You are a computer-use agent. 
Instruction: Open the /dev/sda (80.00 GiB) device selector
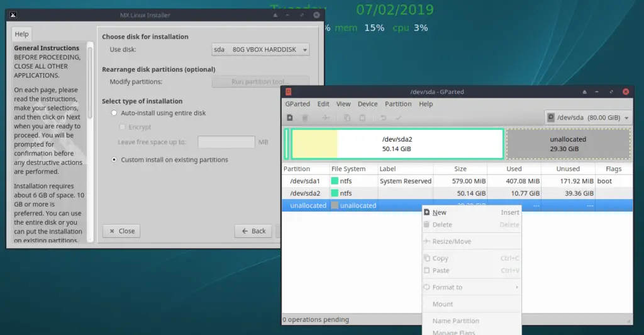pos(588,118)
